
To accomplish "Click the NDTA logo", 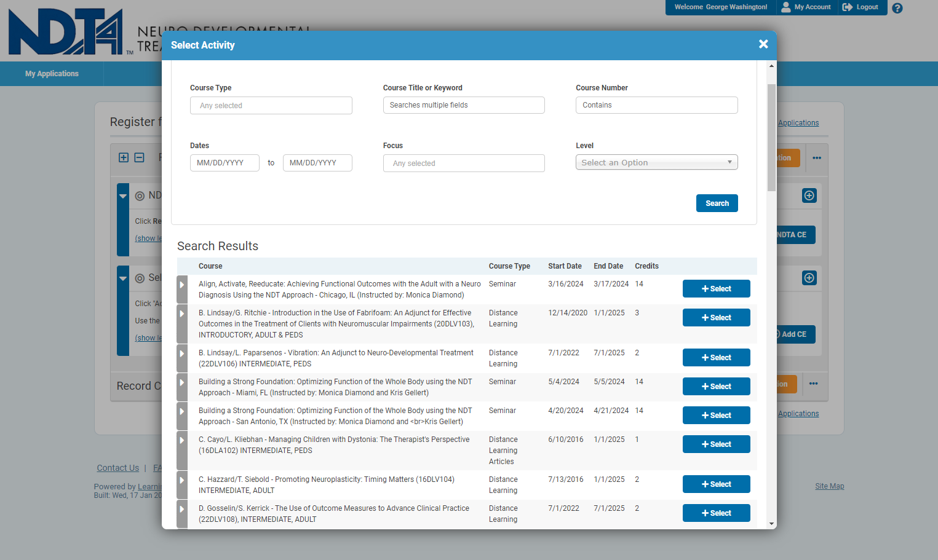I will pos(66,32).
